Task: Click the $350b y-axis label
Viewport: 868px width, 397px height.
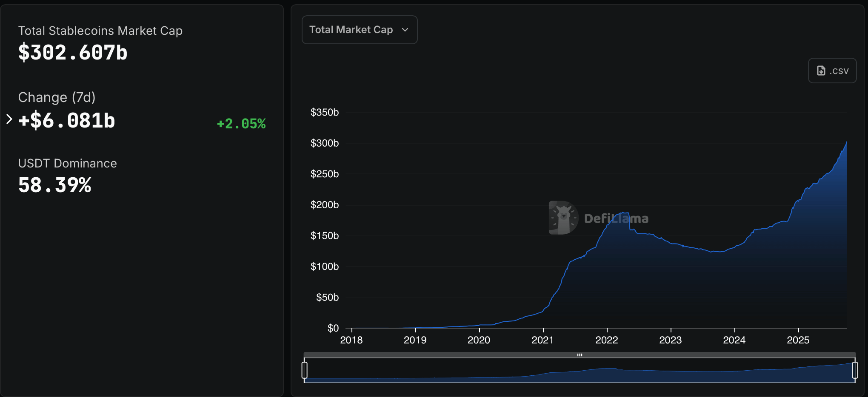Action: tap(325, 112)
